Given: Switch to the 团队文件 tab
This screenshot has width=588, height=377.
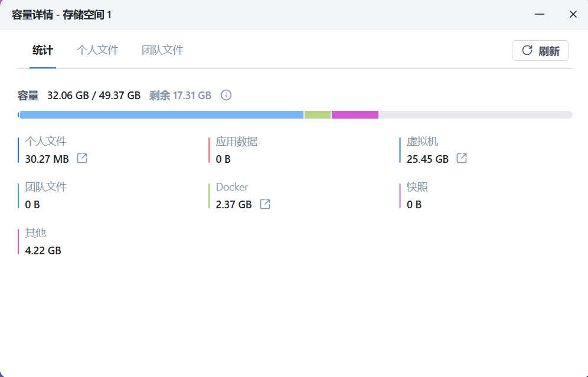Looking at the screenshot, I should pyautogui.click(x=162, y=50).
